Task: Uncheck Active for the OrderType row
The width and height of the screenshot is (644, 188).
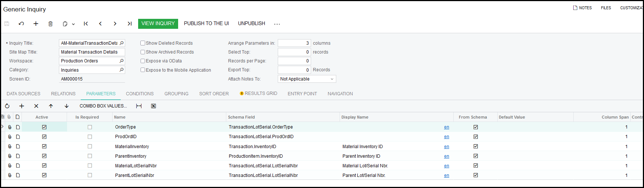Action: point(44,127)
